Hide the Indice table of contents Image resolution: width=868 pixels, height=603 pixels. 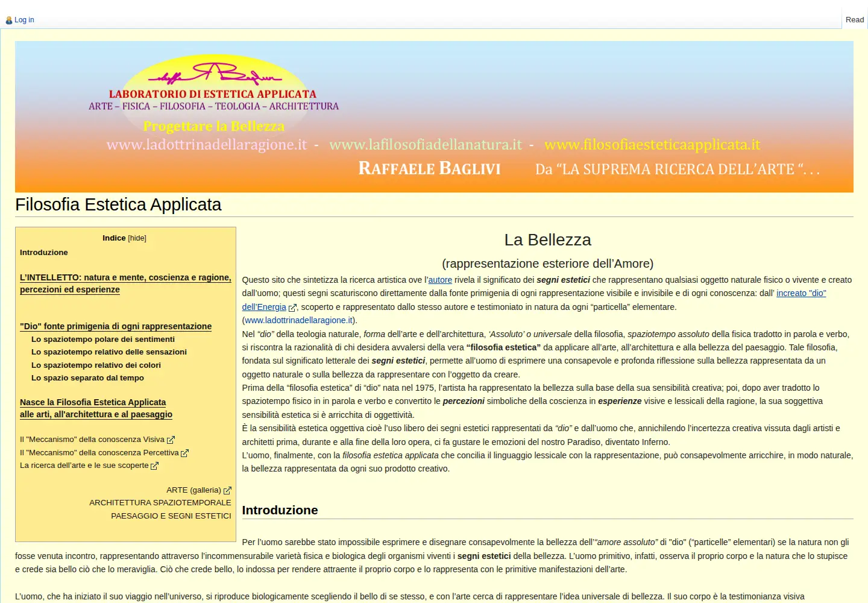(x=137, y=238)
